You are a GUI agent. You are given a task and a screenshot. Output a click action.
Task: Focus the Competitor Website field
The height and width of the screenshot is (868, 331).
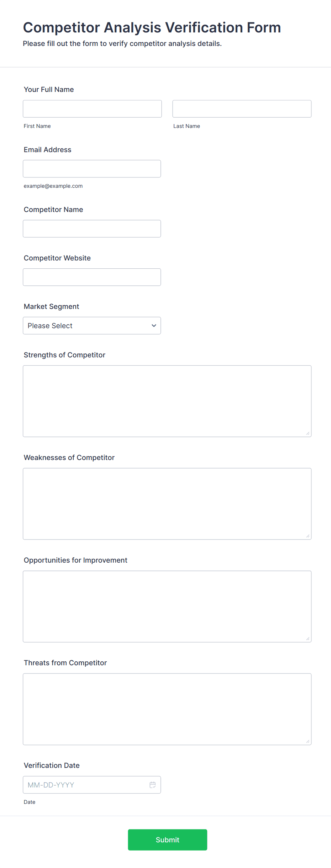click(92, 277)
